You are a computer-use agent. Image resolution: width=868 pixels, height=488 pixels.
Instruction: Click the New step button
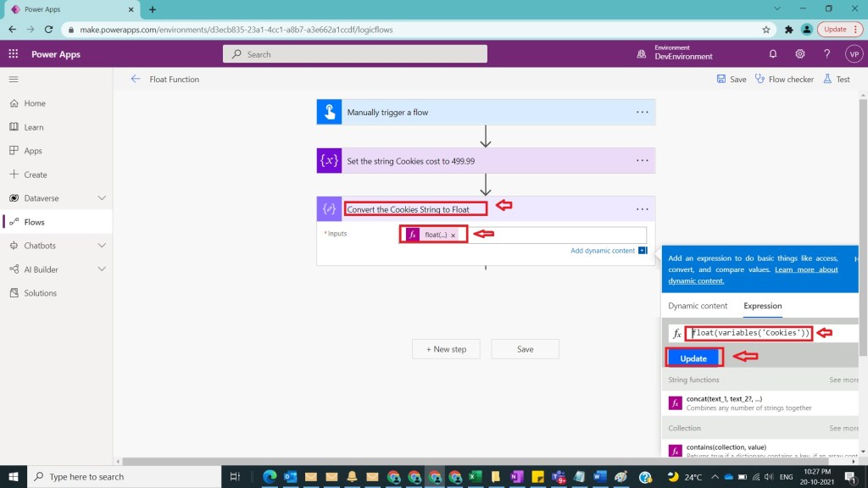446,349
